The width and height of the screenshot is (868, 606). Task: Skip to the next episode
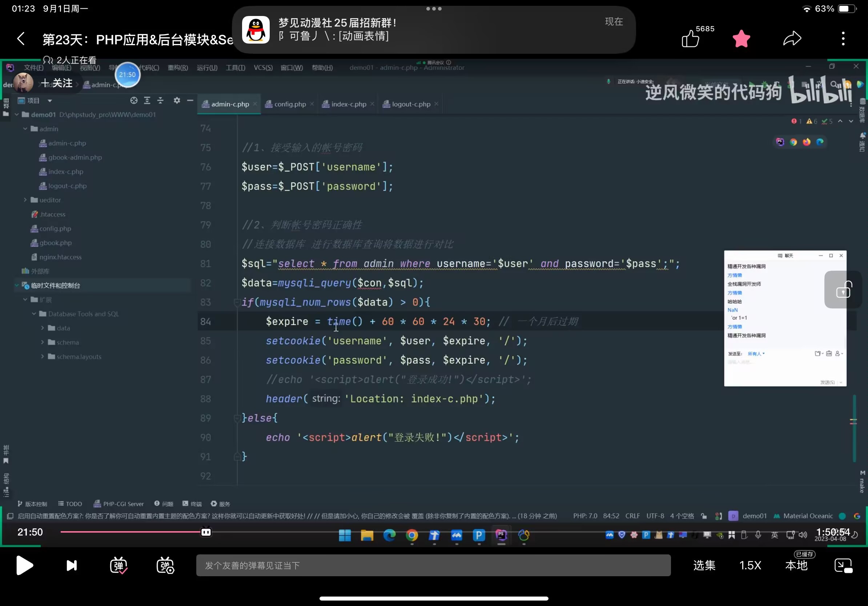[72, 565]
